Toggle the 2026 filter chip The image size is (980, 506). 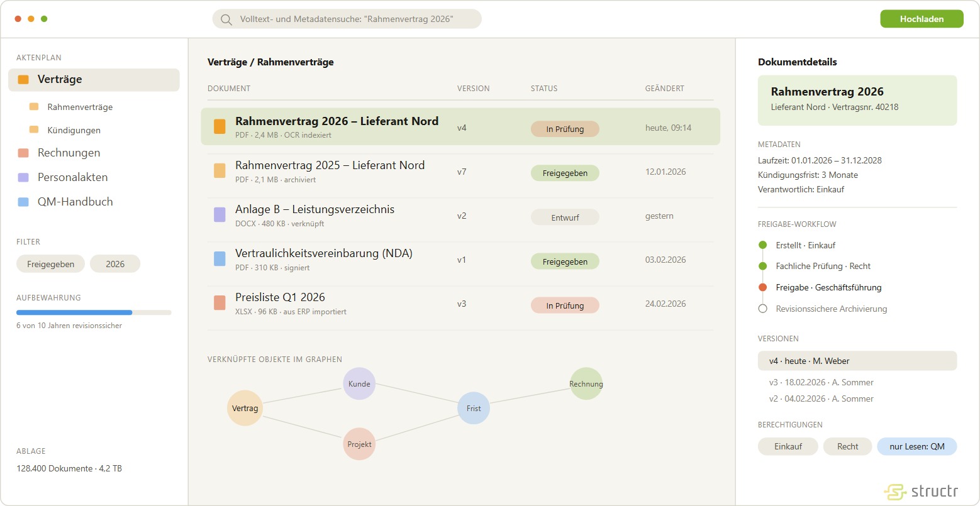(115, 264)
